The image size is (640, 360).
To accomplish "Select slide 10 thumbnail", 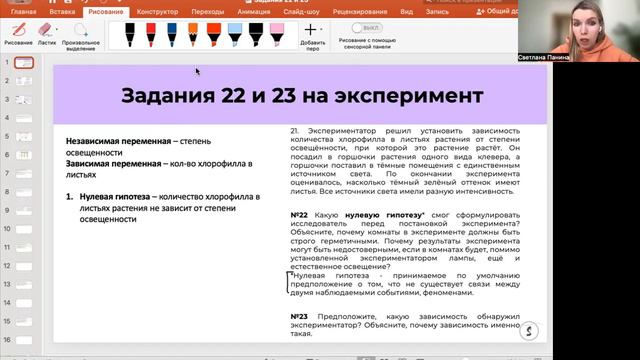I will click(x=24, y=229).
